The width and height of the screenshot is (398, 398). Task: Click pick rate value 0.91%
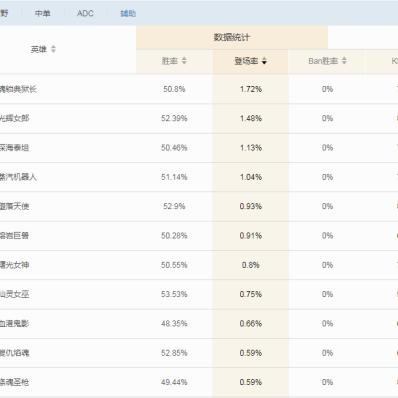[251, 236]
